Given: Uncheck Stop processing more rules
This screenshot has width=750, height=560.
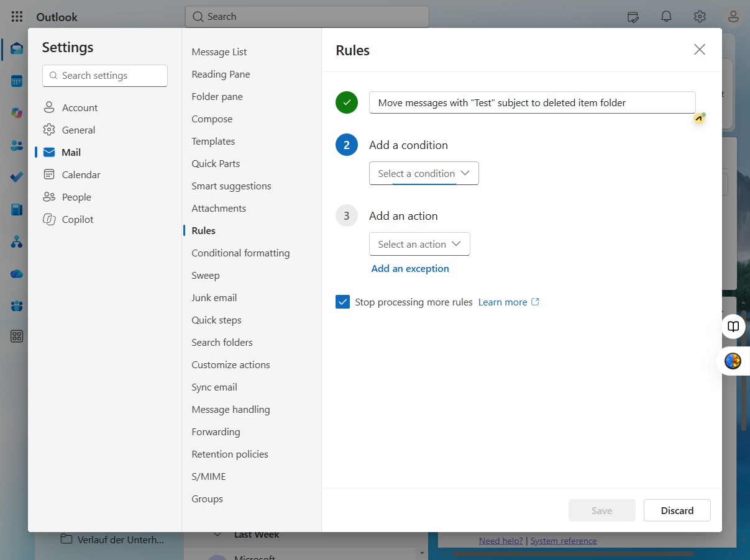Looking at the screenshot, I should (x=343, y=302).
